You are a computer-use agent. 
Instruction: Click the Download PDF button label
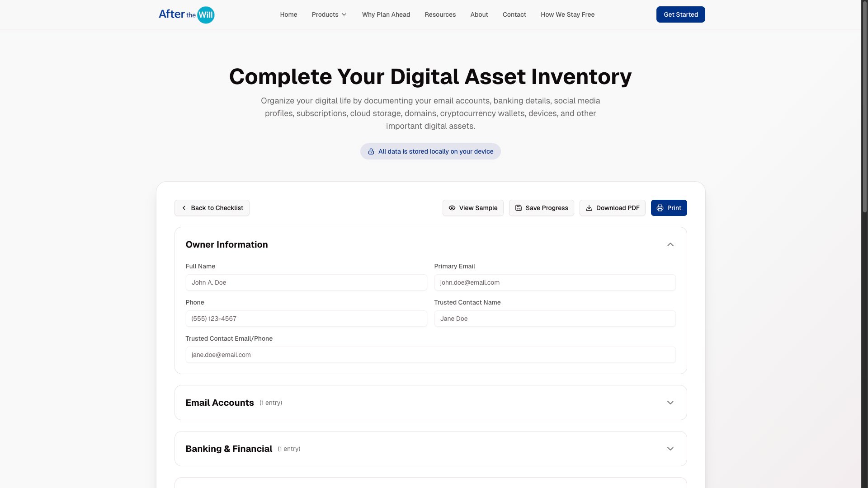click(x=618, y=208)
